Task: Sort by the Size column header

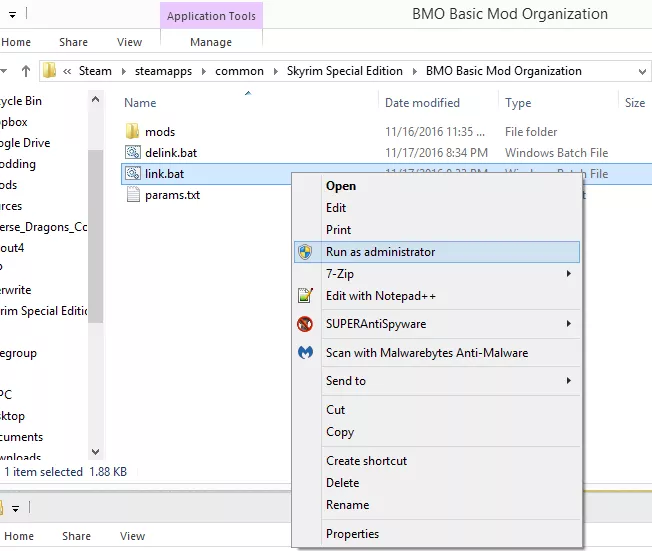Action: coord(635,103)
